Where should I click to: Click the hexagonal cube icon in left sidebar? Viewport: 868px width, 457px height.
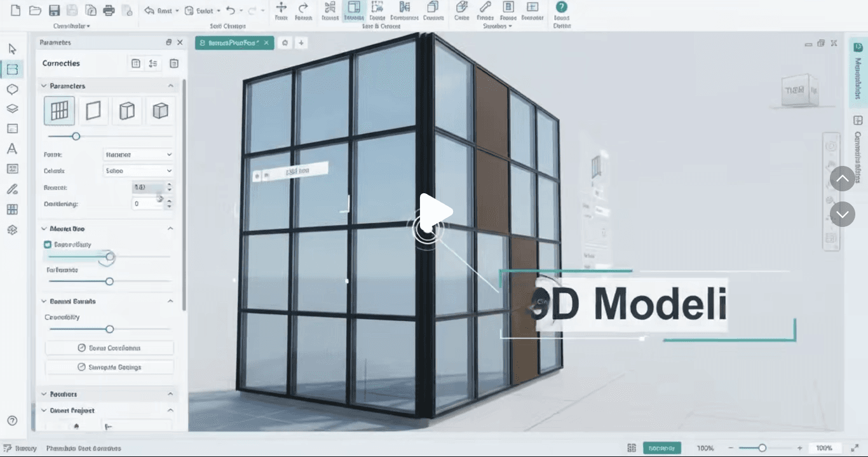pos(12,229)
